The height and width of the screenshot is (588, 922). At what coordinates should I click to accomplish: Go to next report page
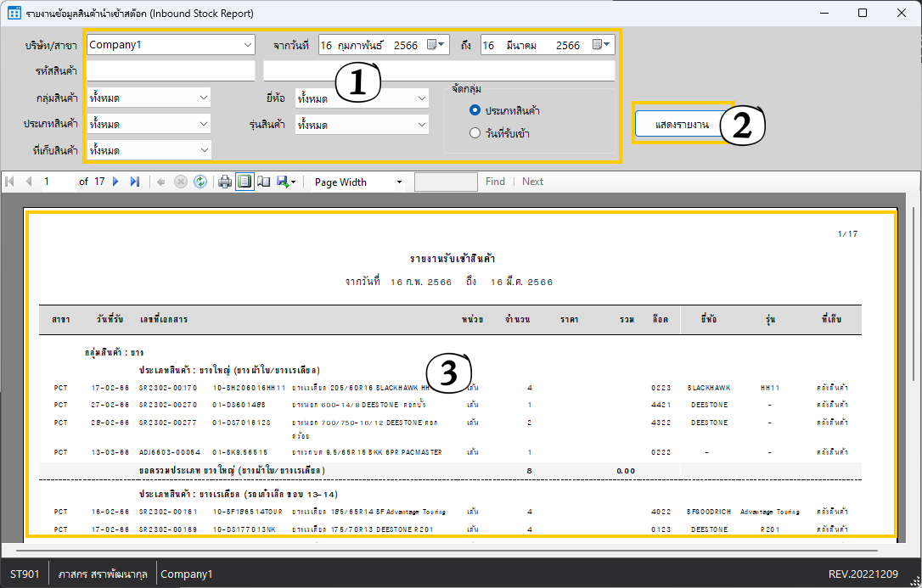click(116, 182)
